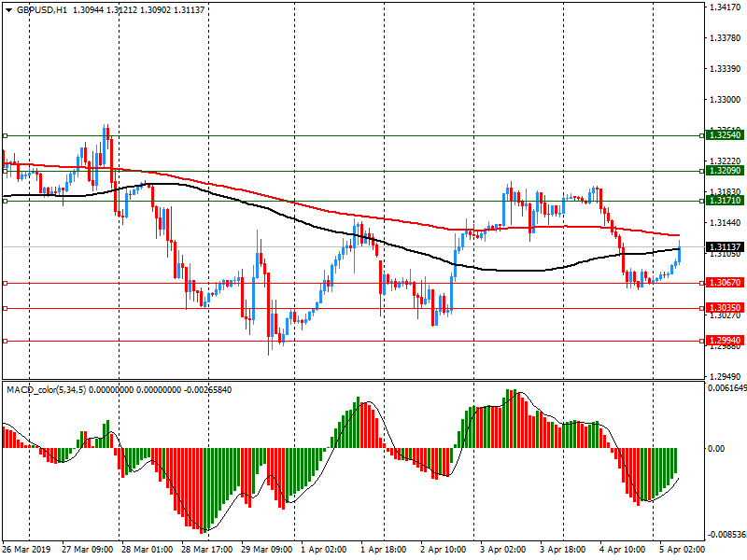
Task: Select the left handle of the 1.32540 line
Action: click(5, 135)
